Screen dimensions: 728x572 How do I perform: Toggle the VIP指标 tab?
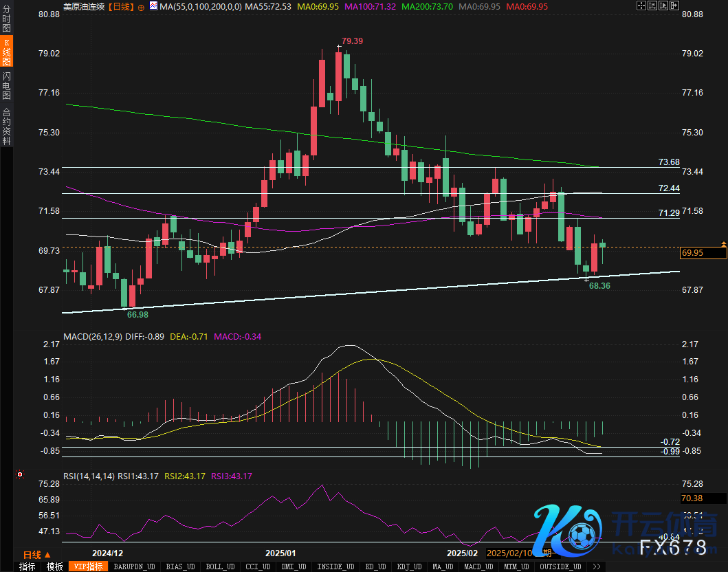[89, 566]
